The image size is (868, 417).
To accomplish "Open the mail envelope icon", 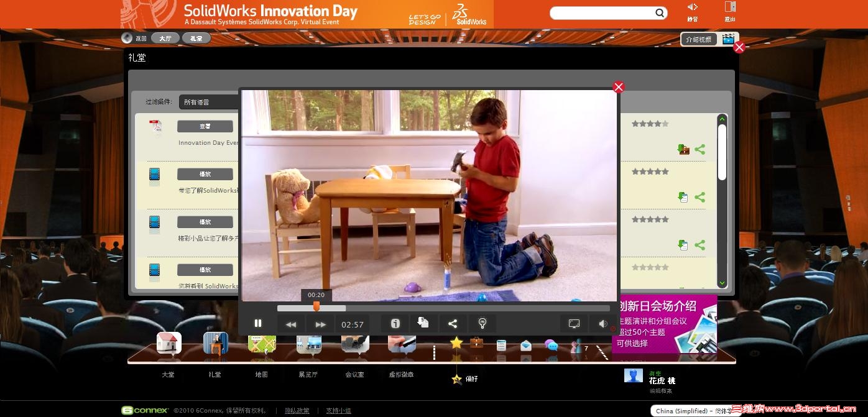I will tap(526, 345).
